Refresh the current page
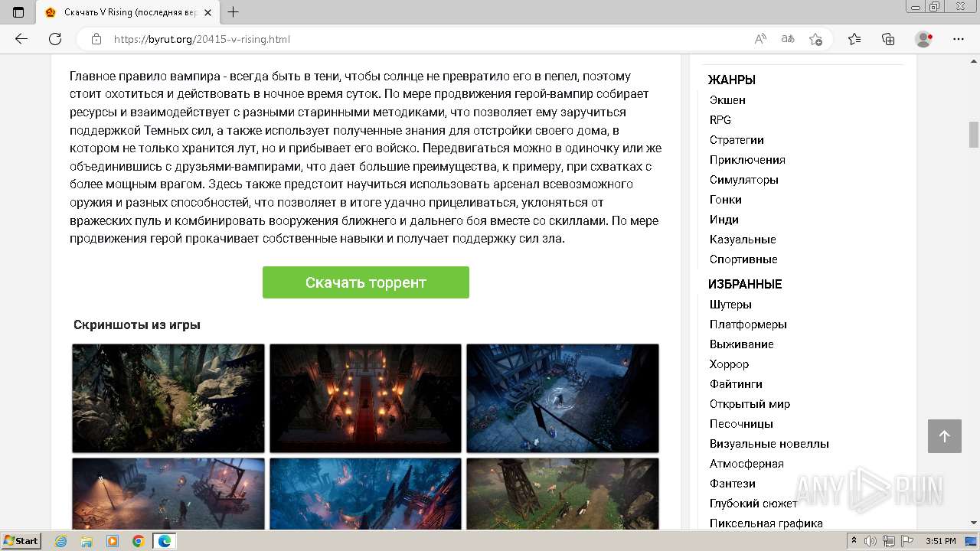 point(55,39)
